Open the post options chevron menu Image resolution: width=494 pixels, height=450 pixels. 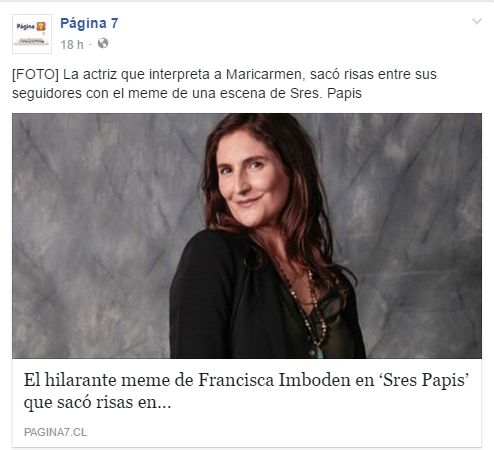tap(477, 21)
